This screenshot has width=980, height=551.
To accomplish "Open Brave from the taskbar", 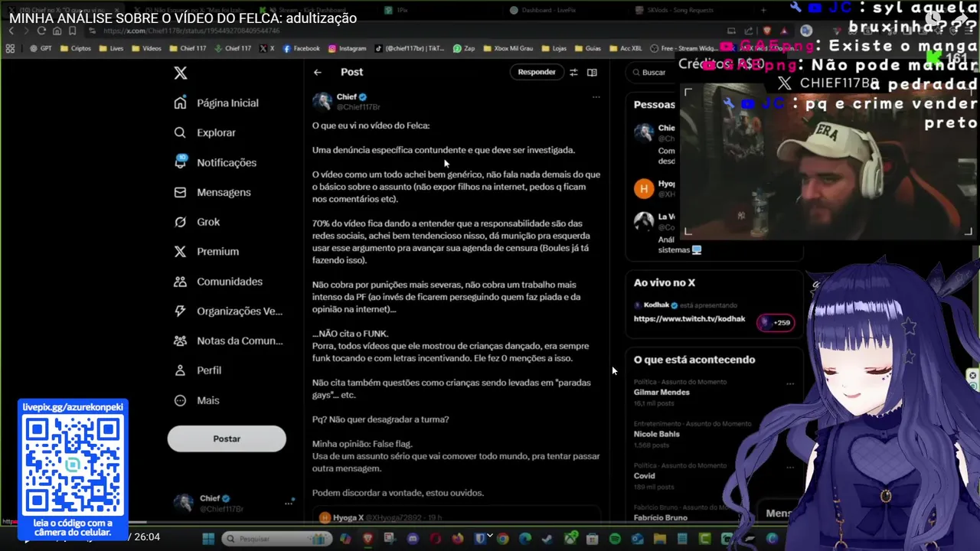I will click(368, 539).
